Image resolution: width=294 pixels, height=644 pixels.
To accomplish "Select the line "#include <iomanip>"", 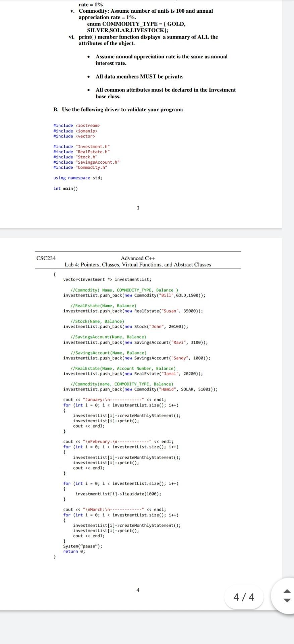I will click(x=75, y=131).
